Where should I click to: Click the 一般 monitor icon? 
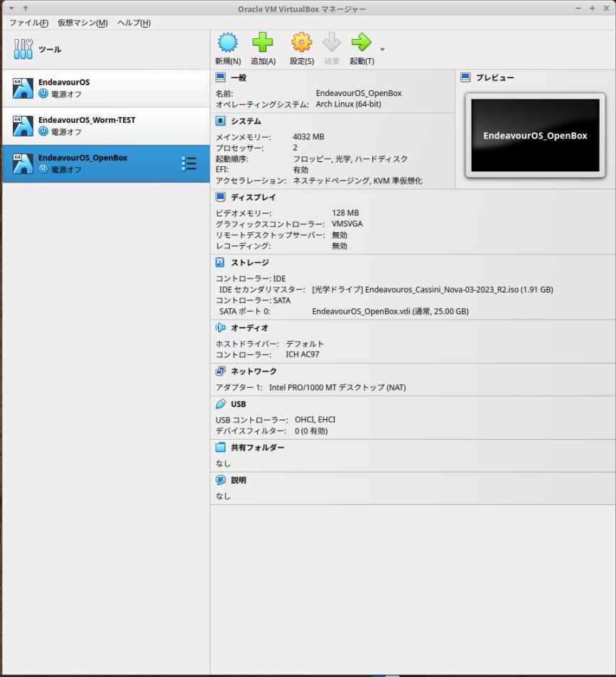[x=220, y=77]
